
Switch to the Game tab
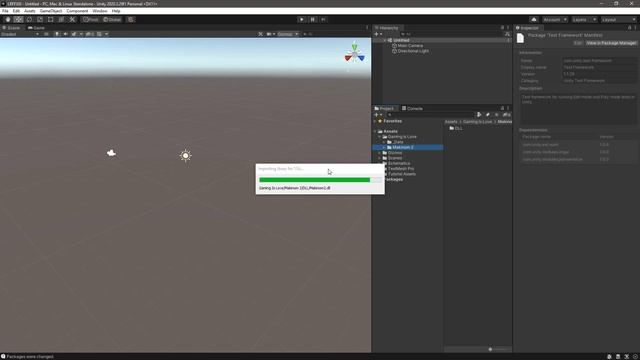(x=36, y=28)
